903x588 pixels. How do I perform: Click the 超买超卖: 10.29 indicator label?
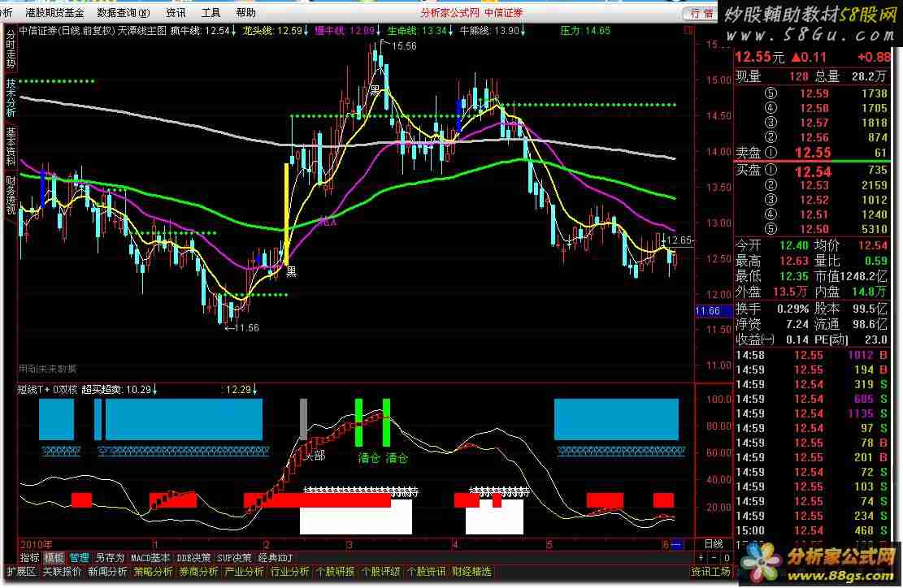point(119,390)
